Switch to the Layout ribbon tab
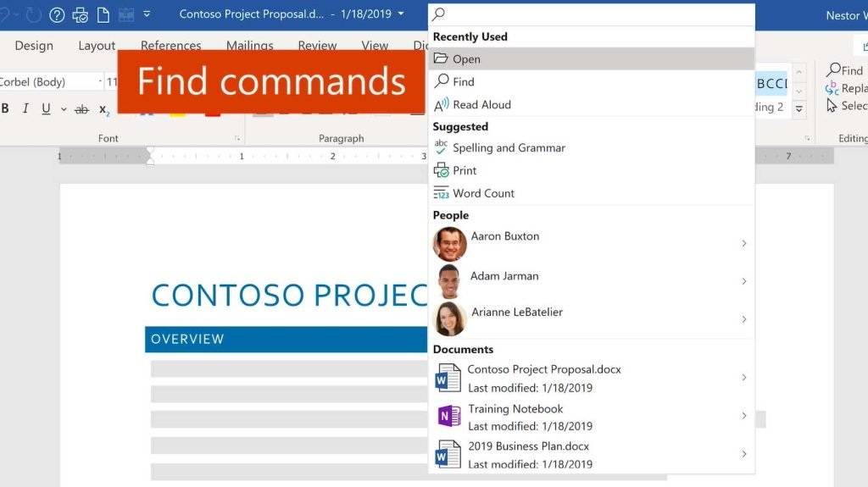Viewport: 868px width, 487px height. [97, 46]
